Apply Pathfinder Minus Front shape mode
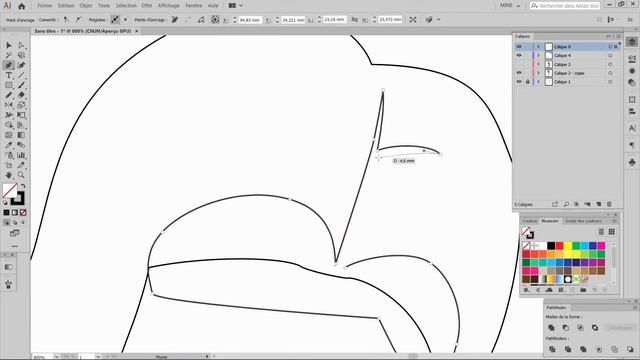 566,327
